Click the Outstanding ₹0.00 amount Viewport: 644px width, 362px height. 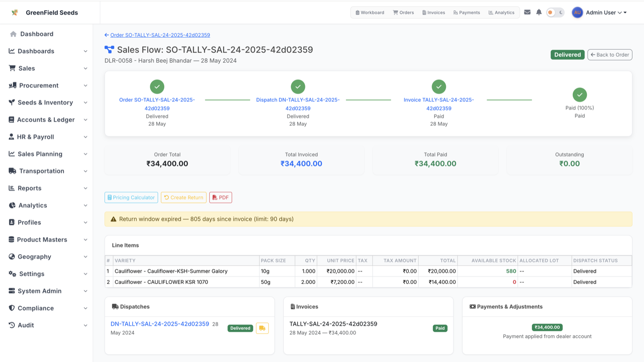pyautogui.click(x=569, y=163)
